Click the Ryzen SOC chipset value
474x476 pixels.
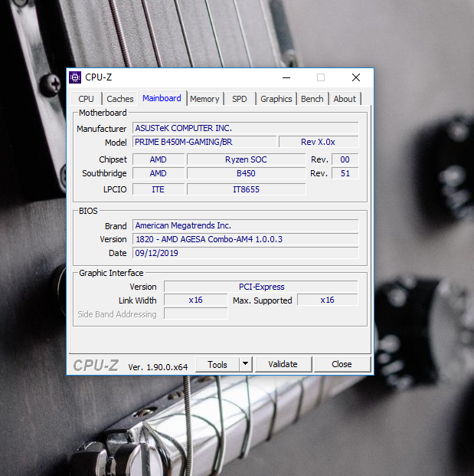[x=246, y=159]
